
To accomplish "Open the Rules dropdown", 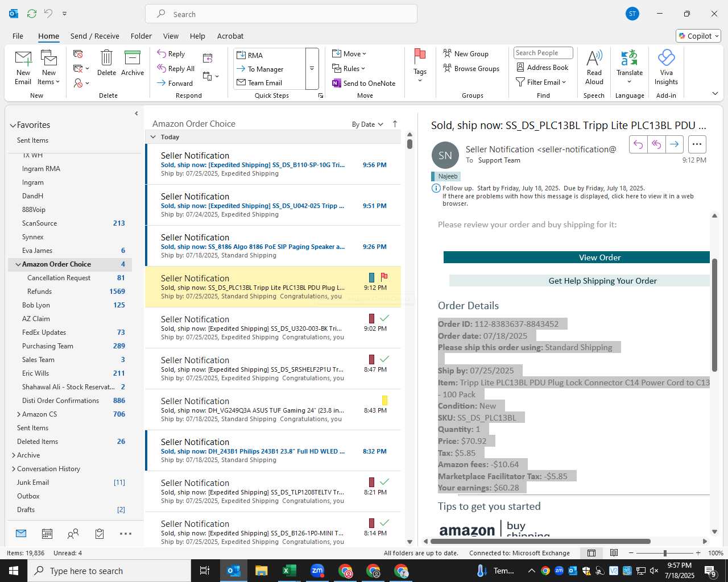I will coord(349,68).
